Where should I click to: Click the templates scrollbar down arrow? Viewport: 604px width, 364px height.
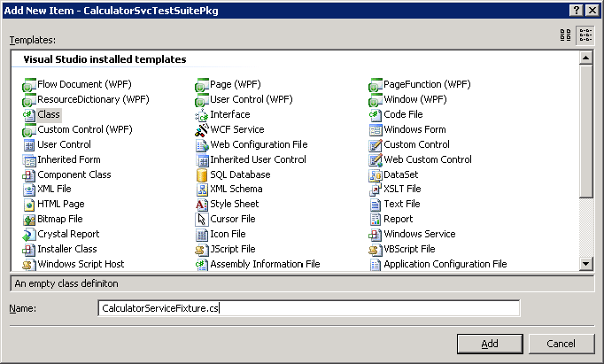[586, 264]
